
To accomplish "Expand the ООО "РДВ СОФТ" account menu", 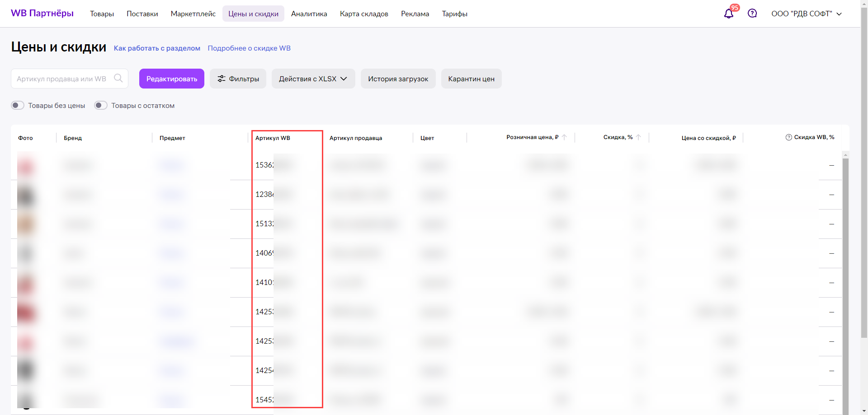I will point(806,14).
